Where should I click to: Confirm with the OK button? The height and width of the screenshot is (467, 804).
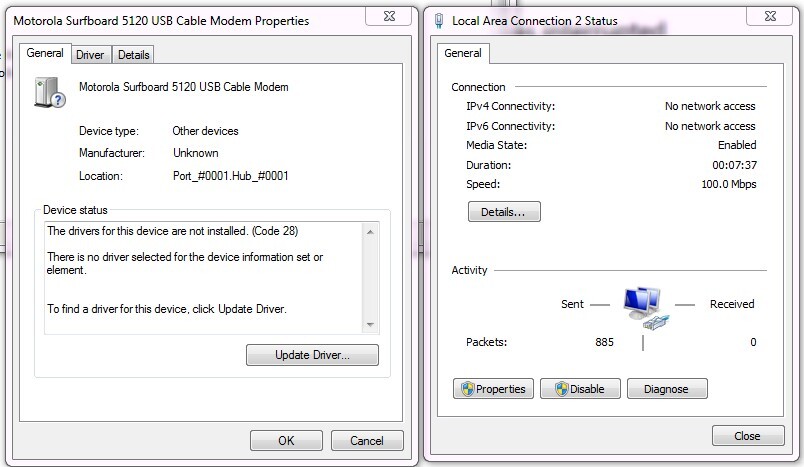point(286,440)
